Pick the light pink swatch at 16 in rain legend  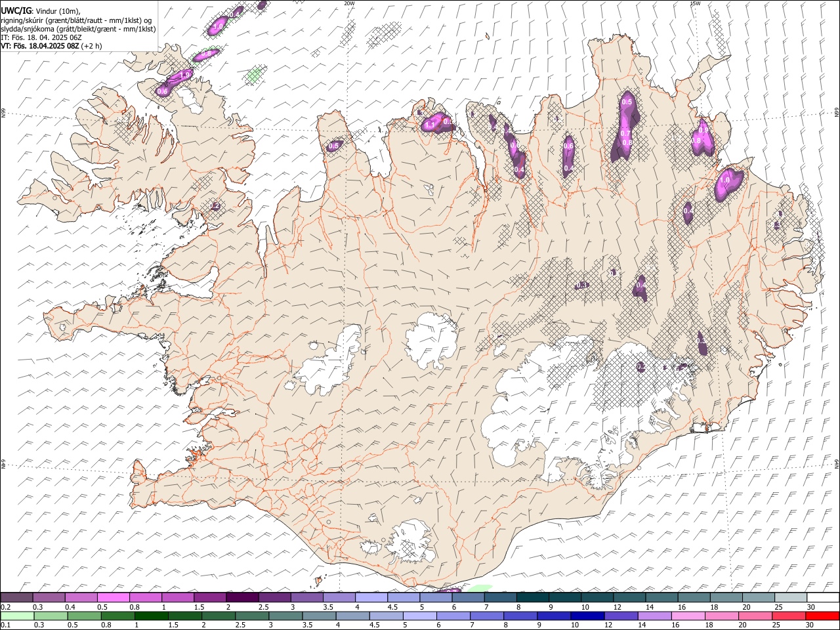pos(688,616)
